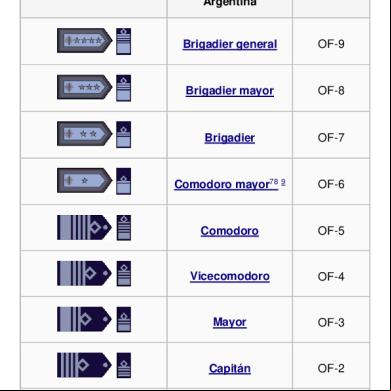Click the two-star Brigadier shoulder insignia
The image size is (391, 391).
tap(85, 134)
